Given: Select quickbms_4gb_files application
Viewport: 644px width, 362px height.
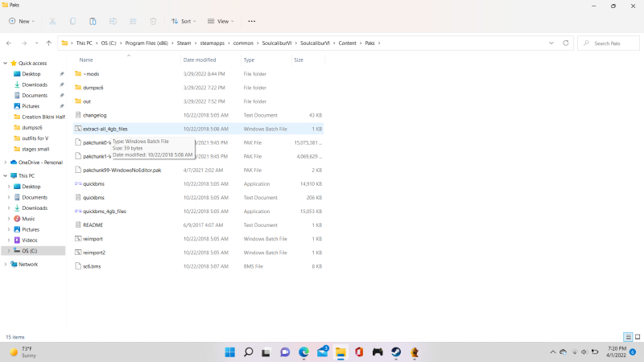Looking at the screenshot, I should click(x=105, y=212).
